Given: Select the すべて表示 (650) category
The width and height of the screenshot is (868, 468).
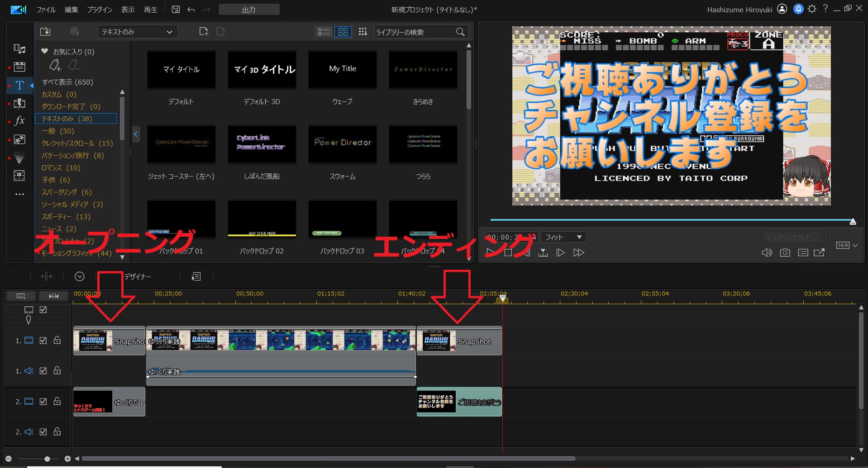Looking at the screenshot, I should (x=67, y=82).
